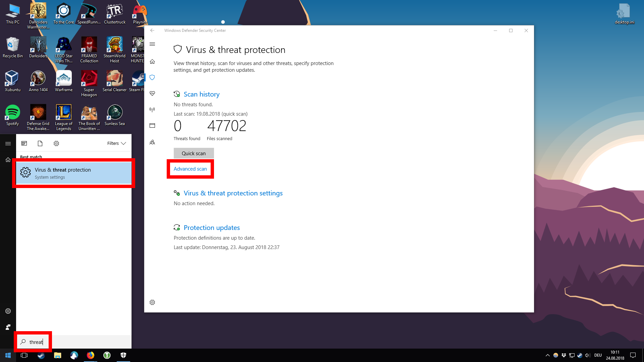Select Sunless Sea desktop shortcut

pos(115,115)
